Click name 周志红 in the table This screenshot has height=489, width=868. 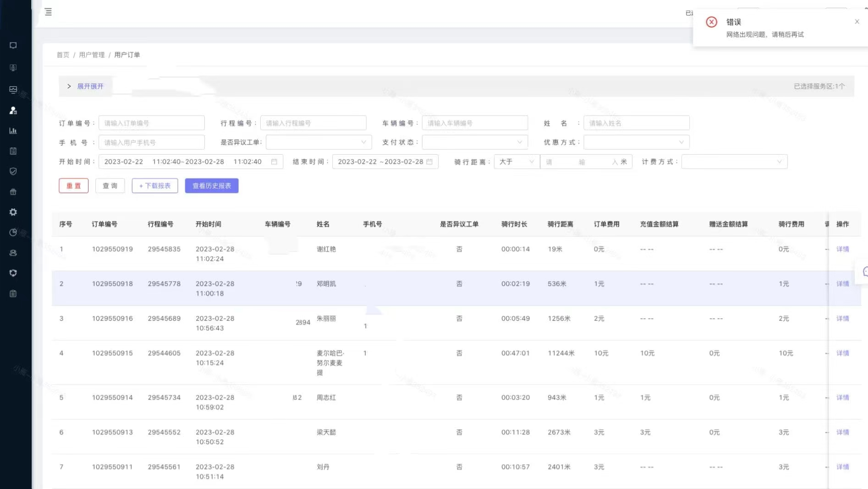(326, 398)
